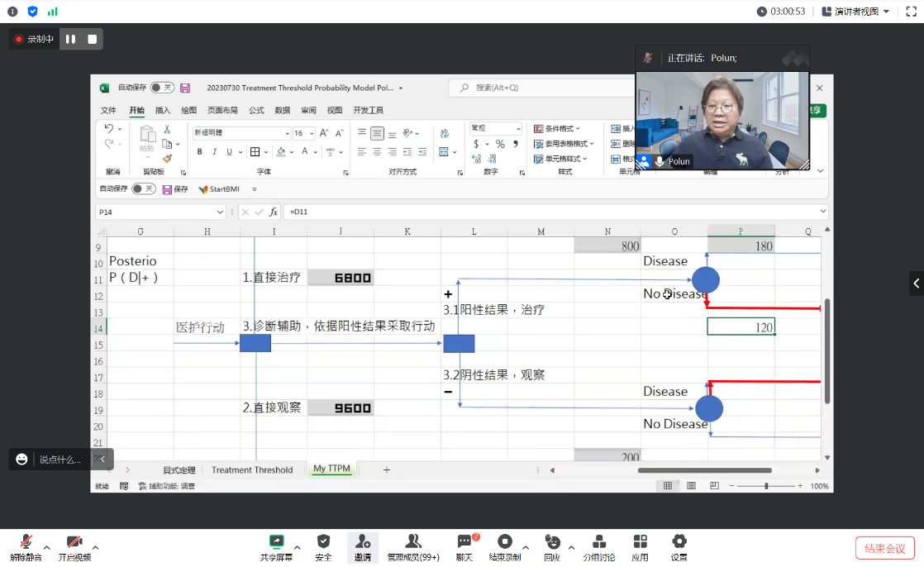Apply bold formatting in the ribbon
The height and width of the screenshot is (567, 924).
click(199, 152)
